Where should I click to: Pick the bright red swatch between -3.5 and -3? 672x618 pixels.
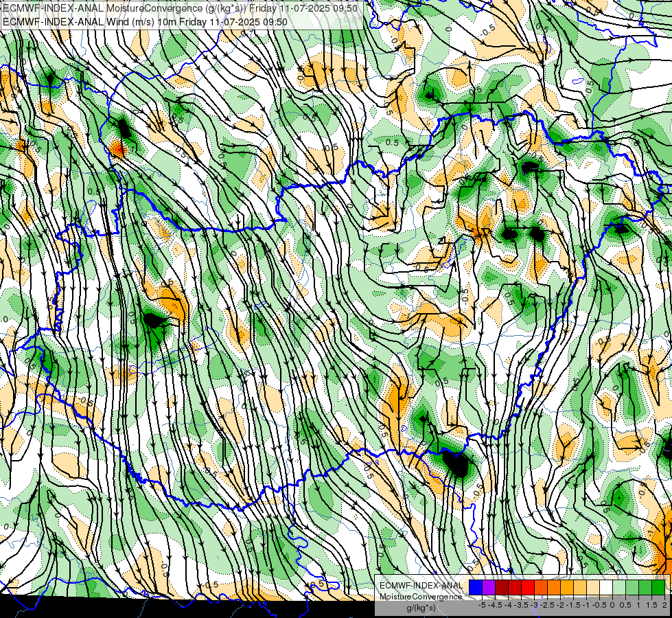coord(528,587)
